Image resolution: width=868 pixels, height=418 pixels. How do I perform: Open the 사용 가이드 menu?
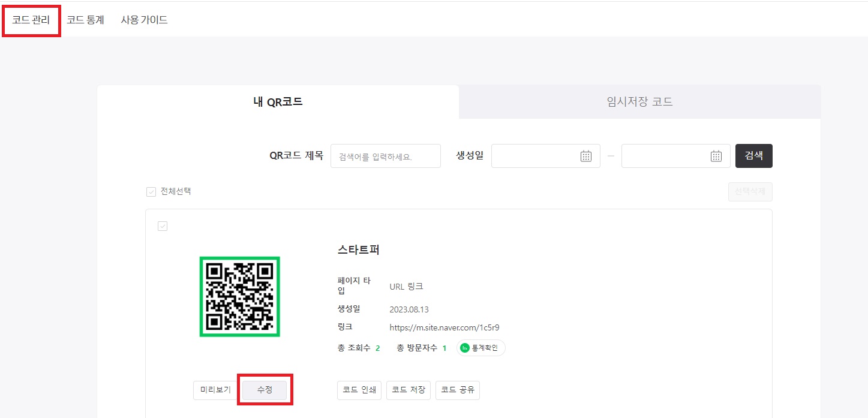tap(144, 19)
